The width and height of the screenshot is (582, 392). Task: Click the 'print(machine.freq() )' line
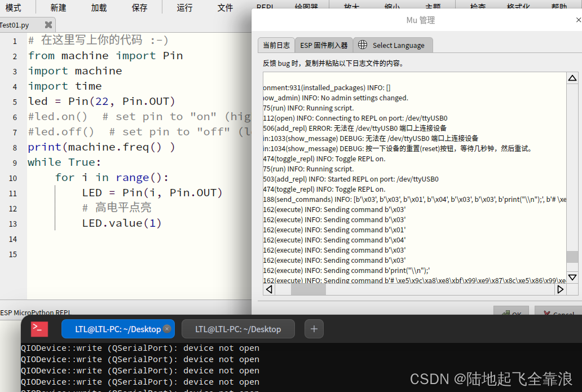[102, 147]
